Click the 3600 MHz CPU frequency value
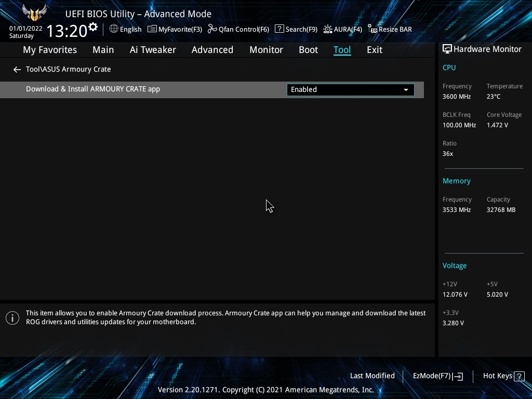 click(457, 97)
